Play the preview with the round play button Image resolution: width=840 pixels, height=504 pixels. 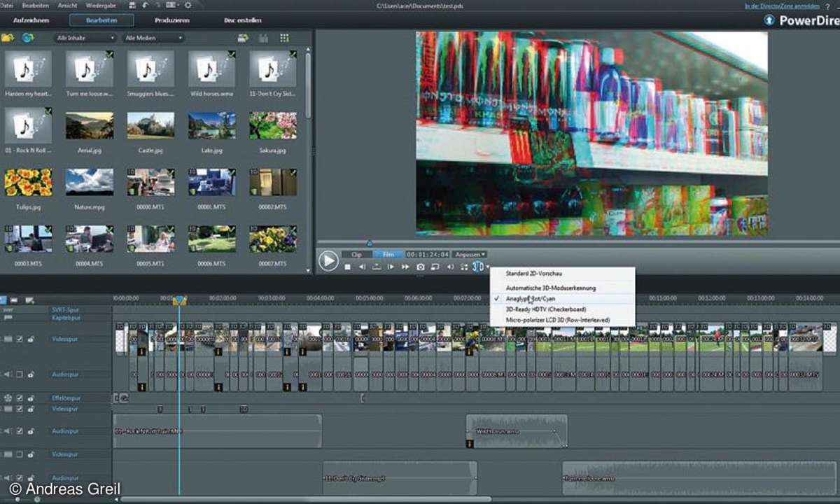point(328,261)
